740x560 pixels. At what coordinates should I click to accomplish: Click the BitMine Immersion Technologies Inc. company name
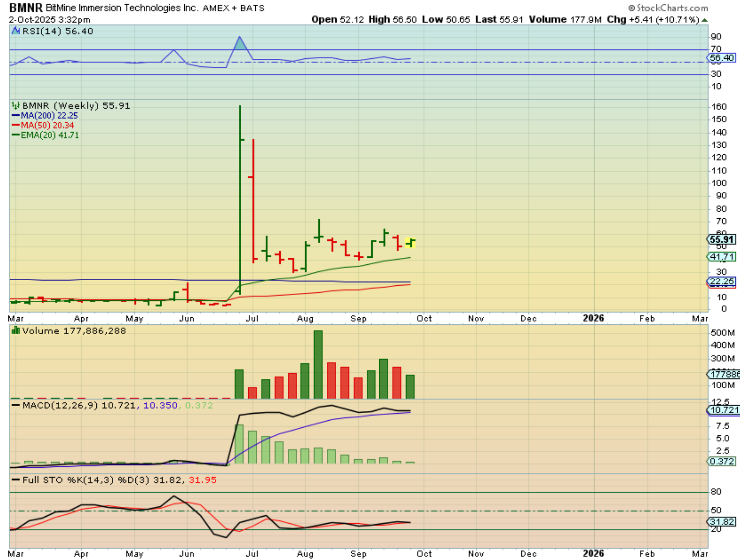point(122,8)
